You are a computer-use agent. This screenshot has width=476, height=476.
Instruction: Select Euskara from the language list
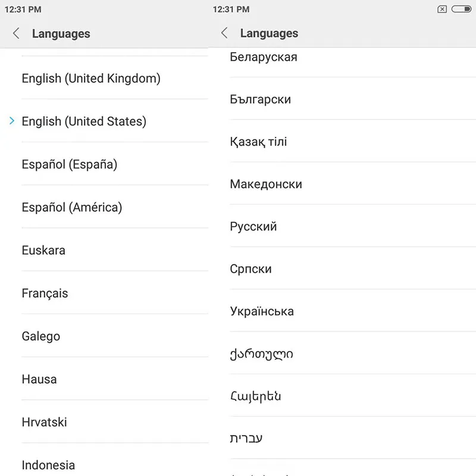(x=43, y=250)
